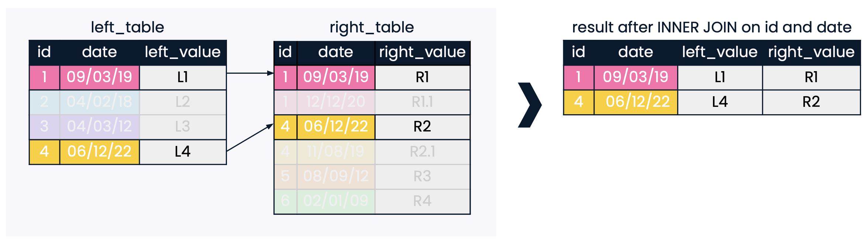
Task: Select the right_table title text
Action: click(372, 27)
